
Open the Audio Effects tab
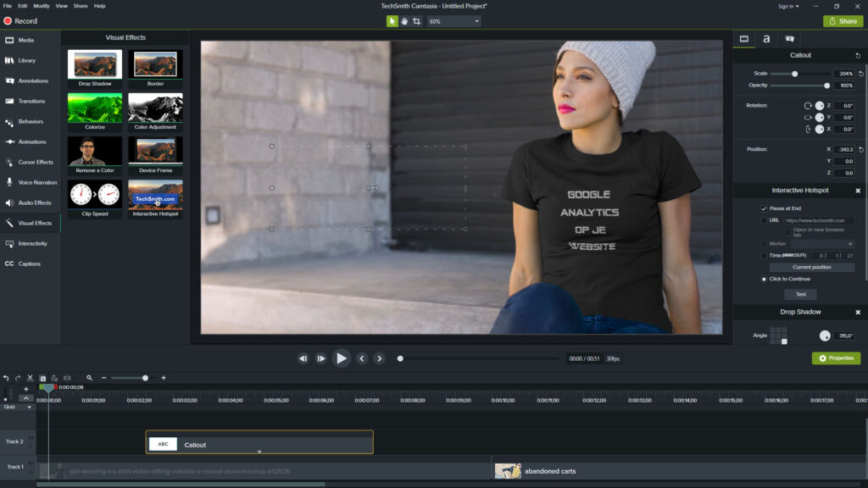(34, 202)
